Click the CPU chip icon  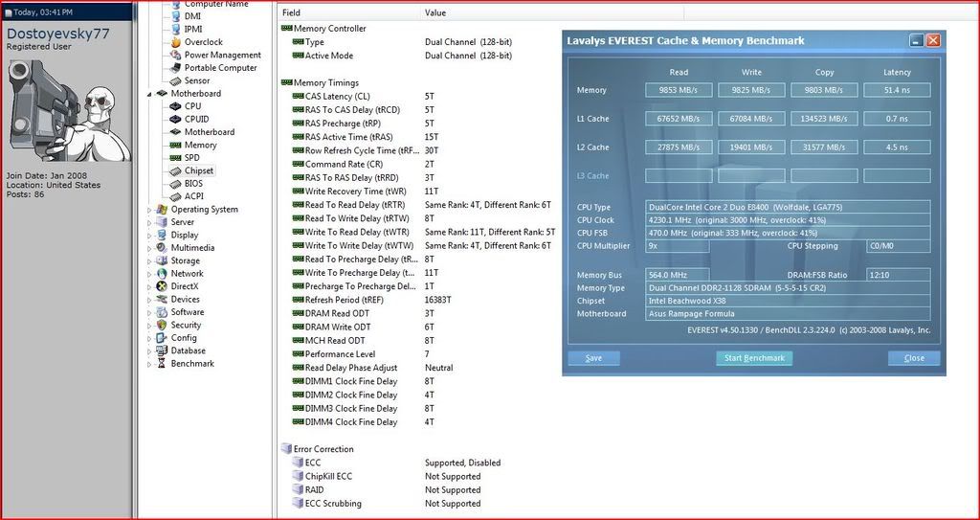[175, 106]
